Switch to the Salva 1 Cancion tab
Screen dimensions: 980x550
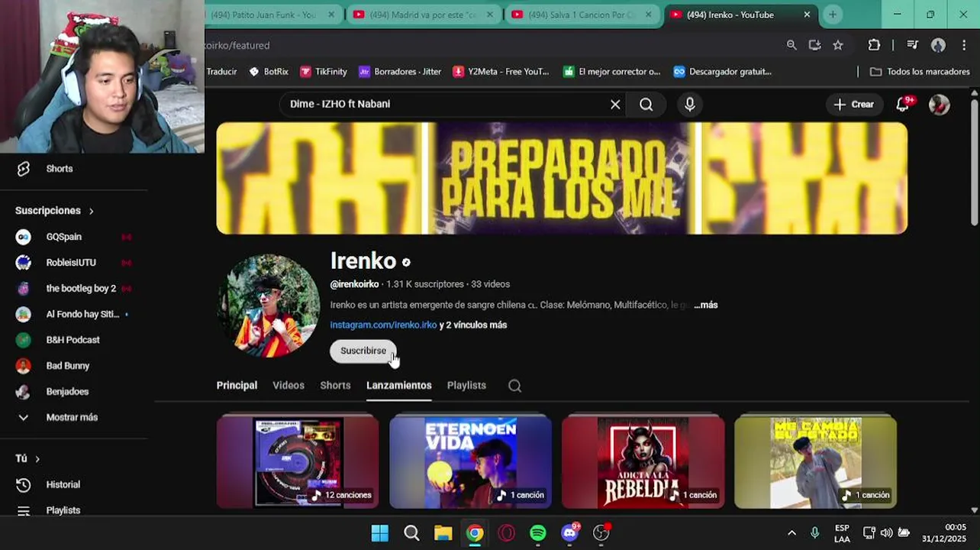tap(582, 15)
